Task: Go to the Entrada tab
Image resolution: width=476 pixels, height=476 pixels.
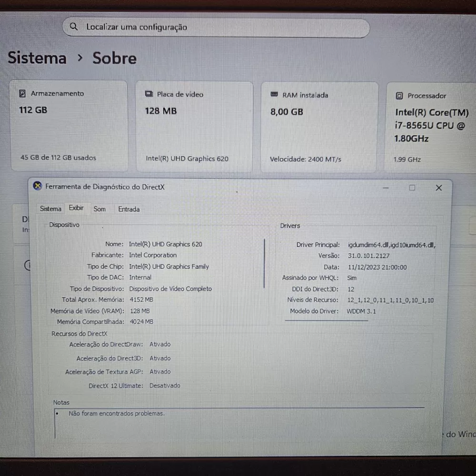Action: pos(129,209)
